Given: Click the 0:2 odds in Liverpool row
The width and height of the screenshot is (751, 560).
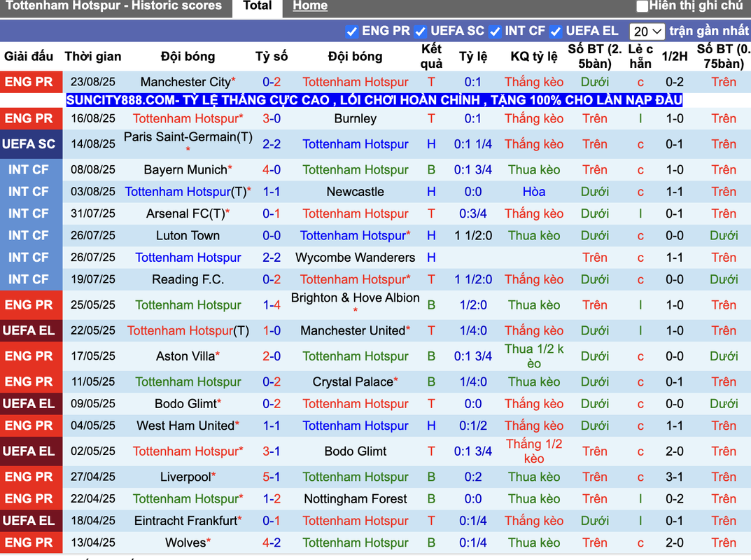Looking at the screenshot, I should tap(473, 477).
